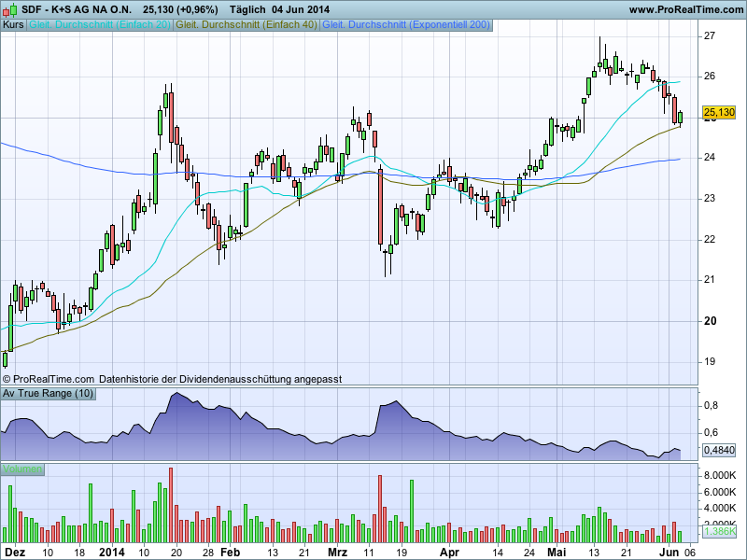Click the 8.000K volume axis label
This screenshot has height=560, width=747.
pos(719,475)
